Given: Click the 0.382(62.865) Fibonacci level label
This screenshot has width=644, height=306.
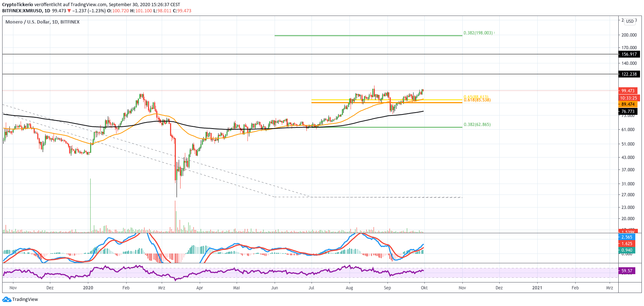Looking at the screenshot, I should pyautogui.click(x=477, y=125).
